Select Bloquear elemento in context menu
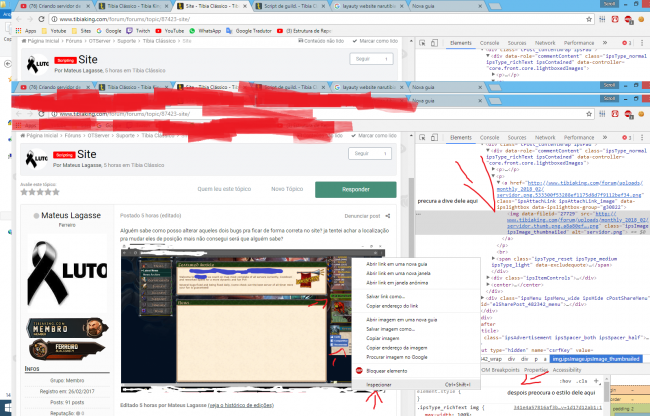The width and height of the screenshot is (650, 416). [x=416, y=371]
